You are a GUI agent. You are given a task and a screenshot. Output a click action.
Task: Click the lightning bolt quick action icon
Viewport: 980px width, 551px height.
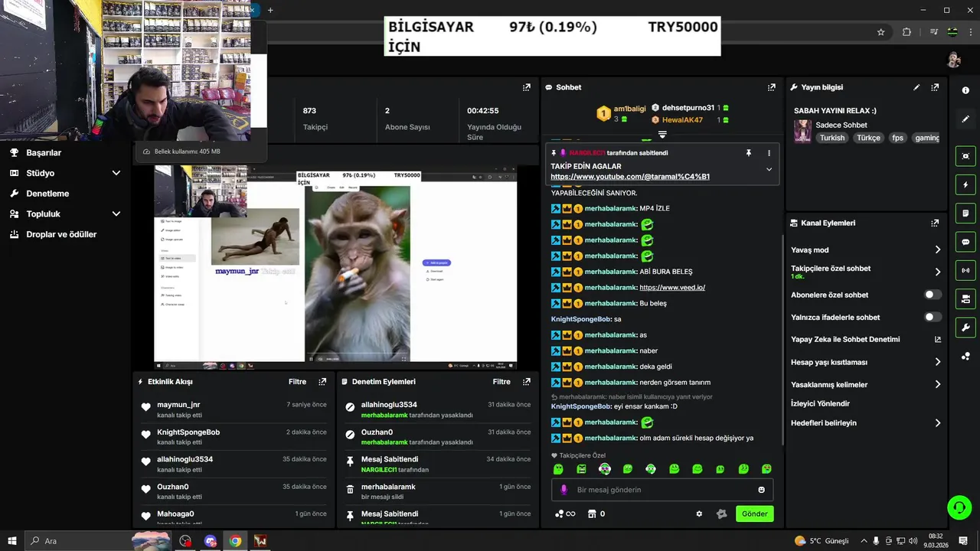click(965, 184)
